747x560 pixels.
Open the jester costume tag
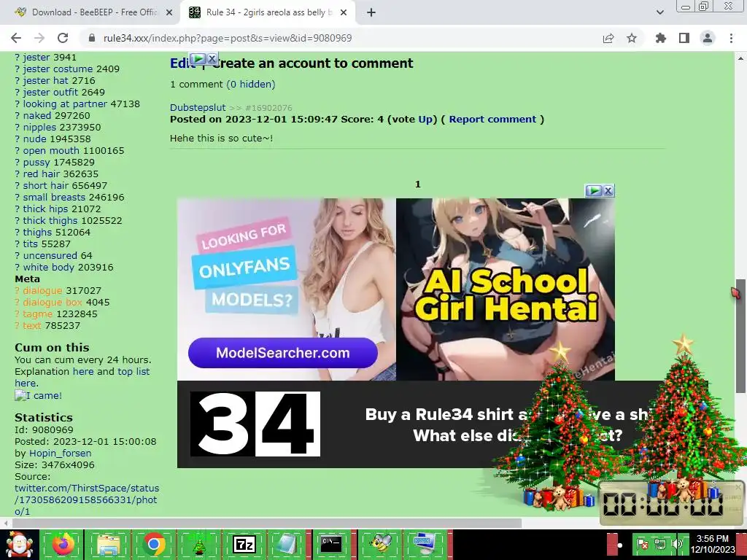[58, 69]
